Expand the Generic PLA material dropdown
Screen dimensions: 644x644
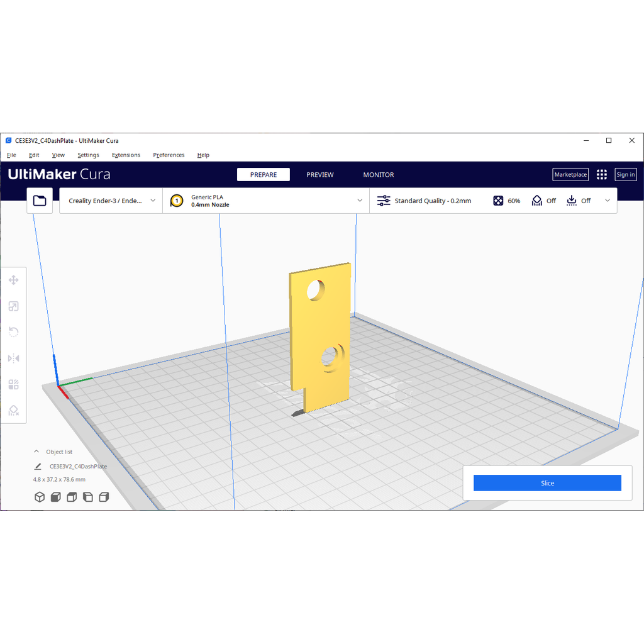point(266,201)
